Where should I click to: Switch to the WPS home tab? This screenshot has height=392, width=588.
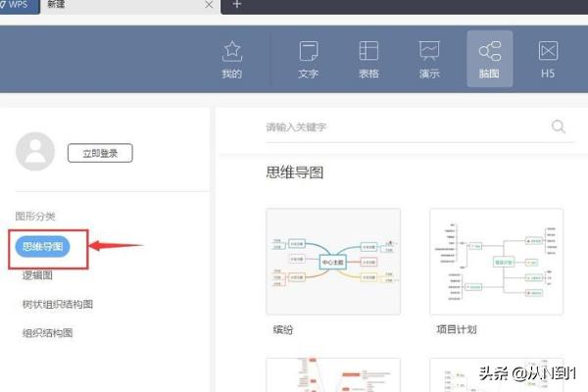19,5
